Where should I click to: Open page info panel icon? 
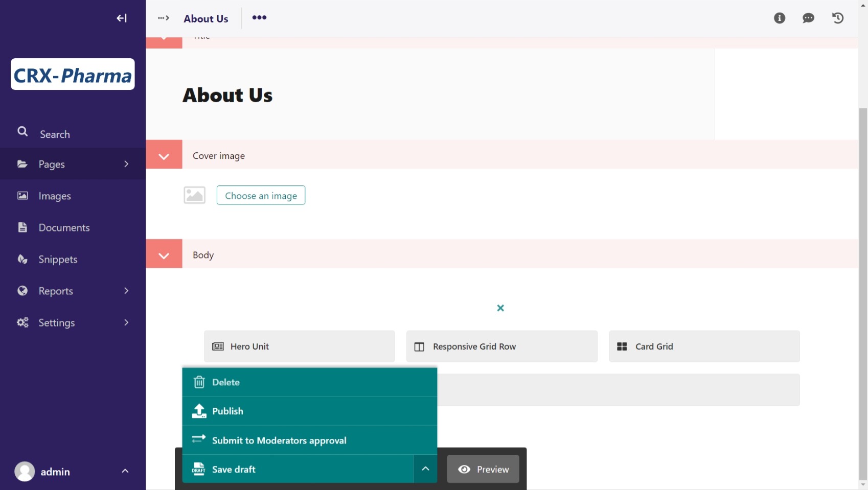[779, 18]
